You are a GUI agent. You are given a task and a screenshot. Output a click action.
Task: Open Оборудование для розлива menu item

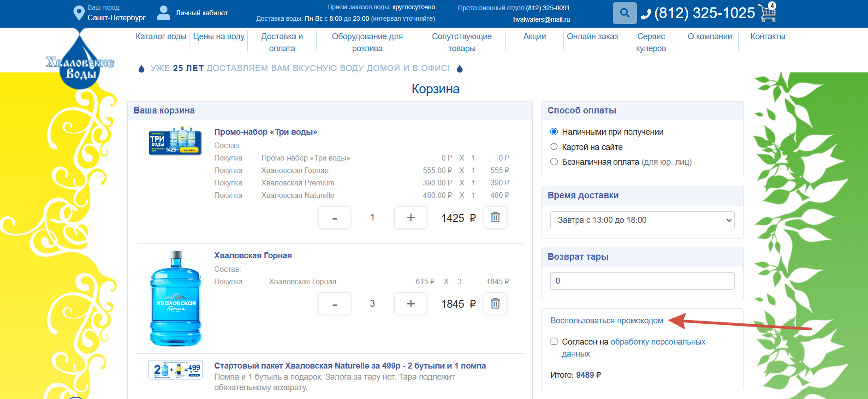(367, 42)
